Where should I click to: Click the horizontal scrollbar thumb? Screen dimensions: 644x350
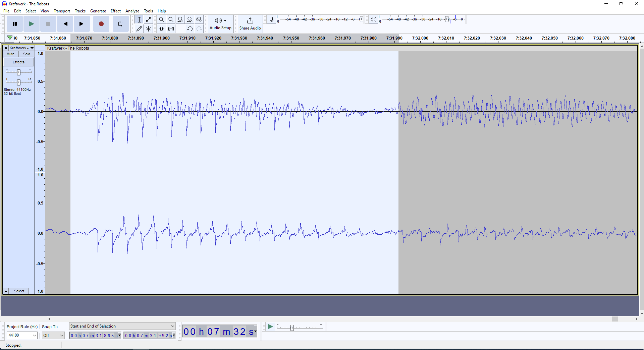[615, 319]
